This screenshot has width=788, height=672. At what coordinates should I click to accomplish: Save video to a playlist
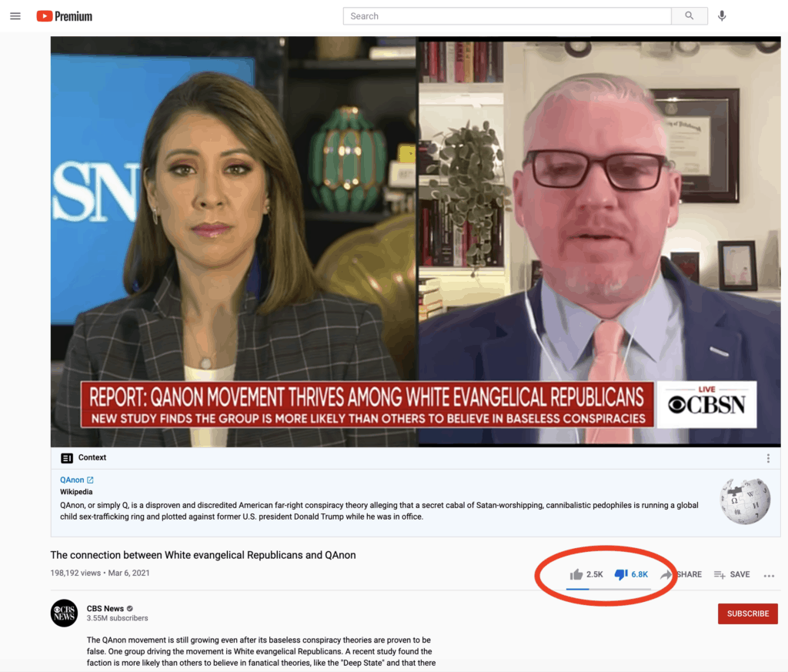[731, 574]
